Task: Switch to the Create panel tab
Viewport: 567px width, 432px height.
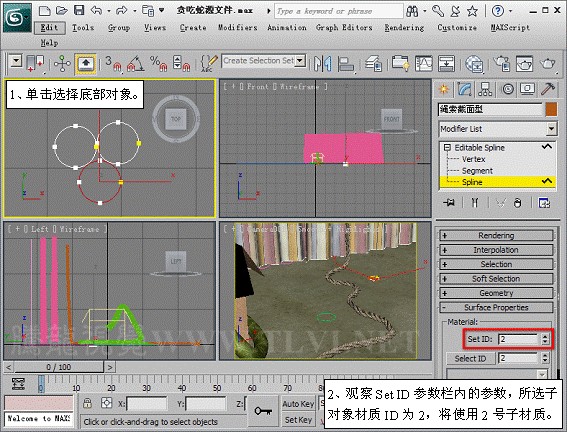Action: (443, 89)
